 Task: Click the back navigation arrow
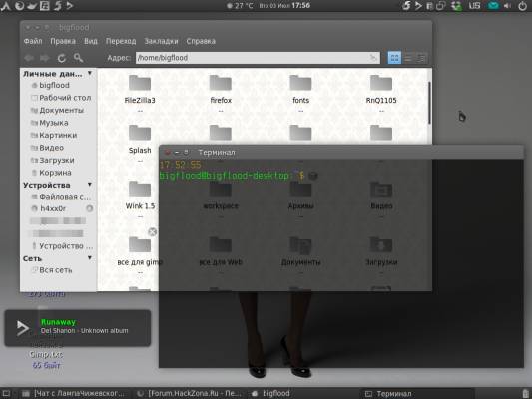(x=29, y=58)
